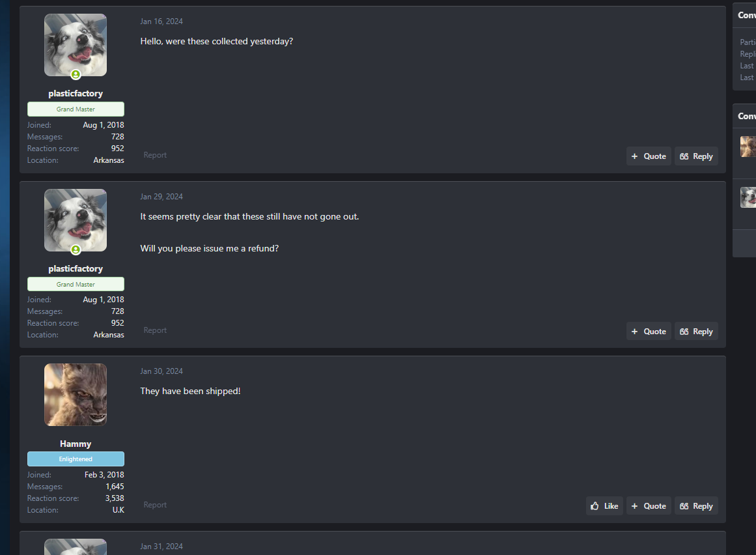Open Hammy's werewolf avatar image
This screenshot has width=756, height=555.
point(76,395)
